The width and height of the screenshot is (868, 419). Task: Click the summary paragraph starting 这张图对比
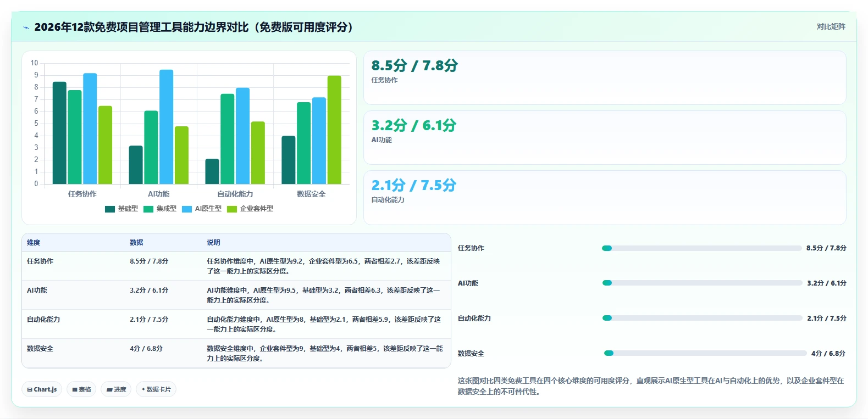(651, 386)
